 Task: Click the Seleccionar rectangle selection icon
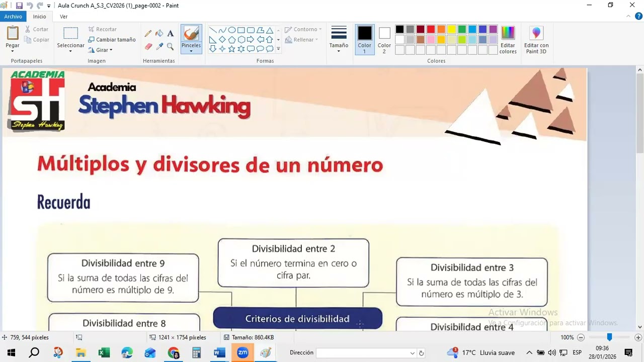(x=70, y=33)
